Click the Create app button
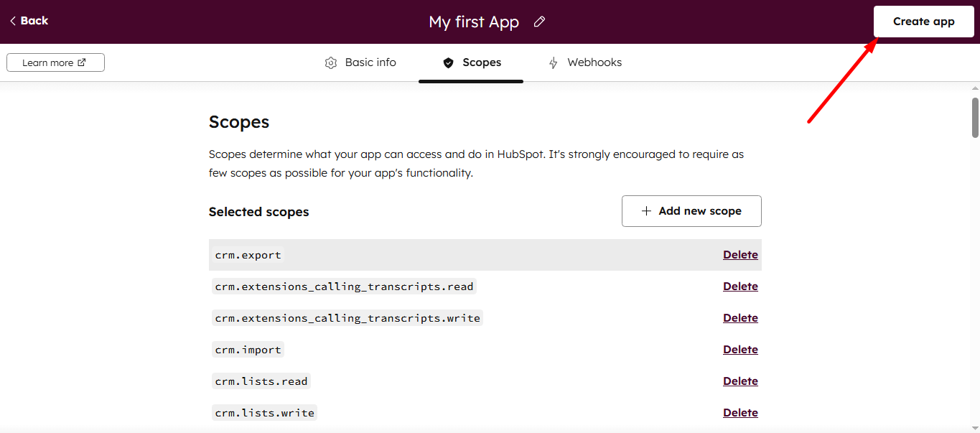The height and width of the screenshot is (433, 980). point(923,21)
